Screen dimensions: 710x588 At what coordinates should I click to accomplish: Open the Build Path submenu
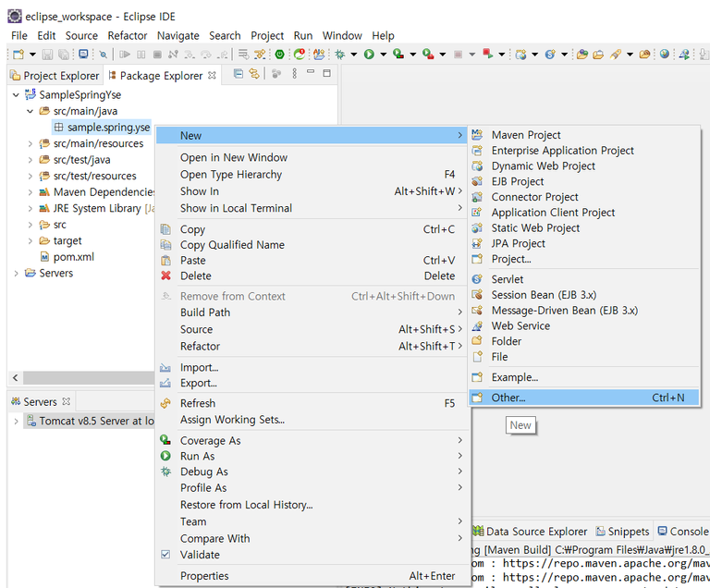click(x=312, y=312)
